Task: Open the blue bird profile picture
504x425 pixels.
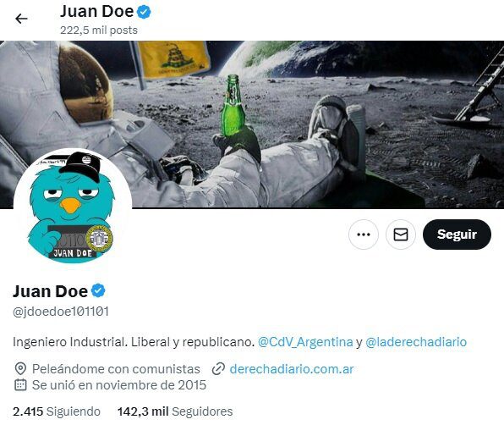Action: click(x=73, y=207)
